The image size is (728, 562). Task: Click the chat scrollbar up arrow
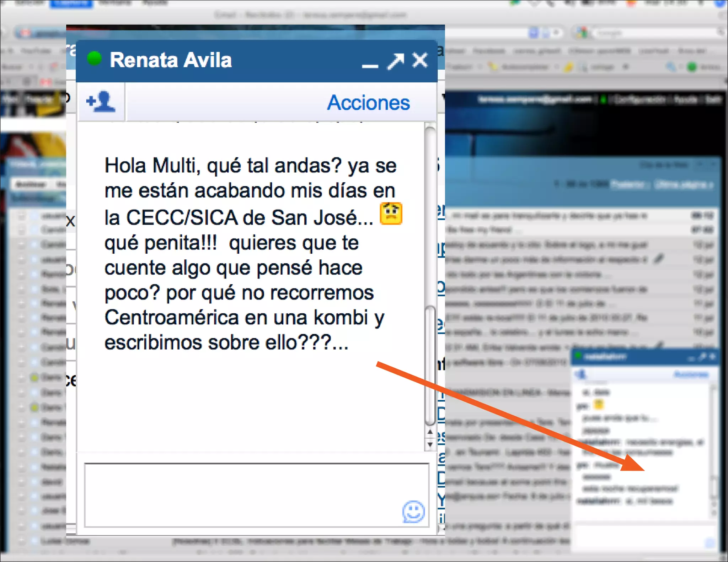click(430, 432)
